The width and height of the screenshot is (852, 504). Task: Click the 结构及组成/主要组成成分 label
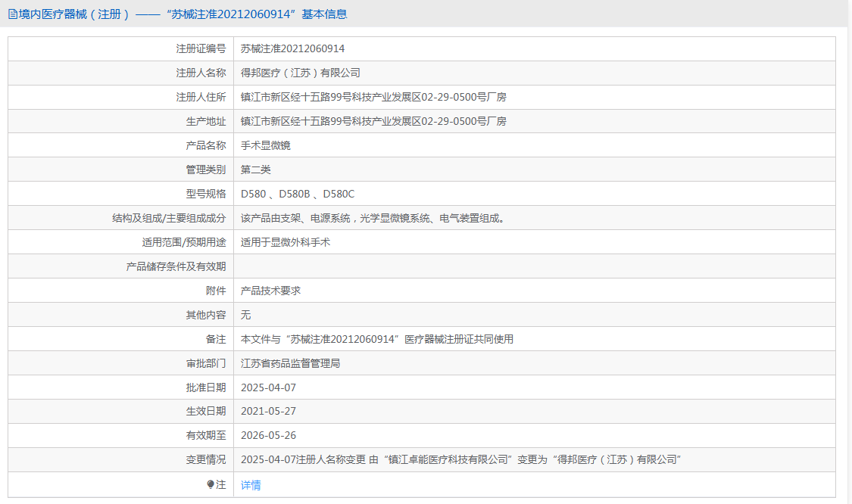[168, 219]
